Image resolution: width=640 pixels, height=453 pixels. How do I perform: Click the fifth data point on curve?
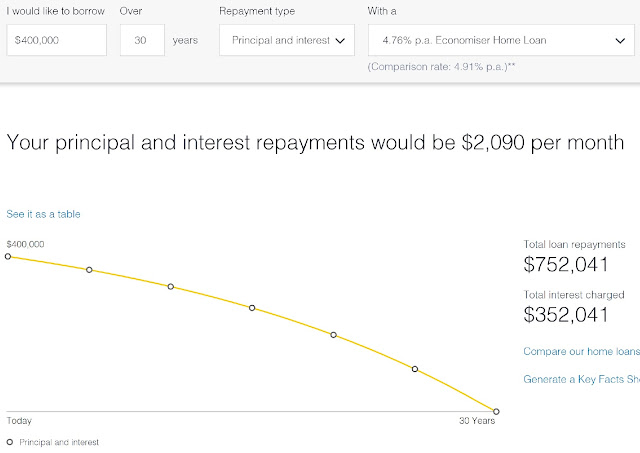(334, 335)
